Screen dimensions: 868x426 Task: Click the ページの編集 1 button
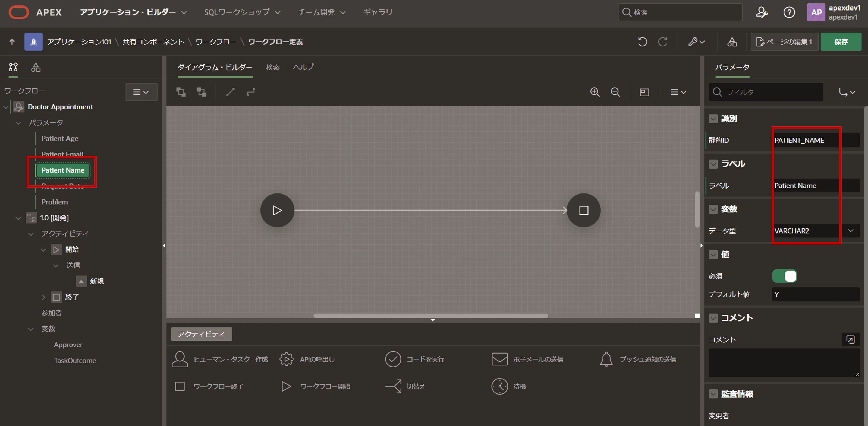tap(784, 42)
